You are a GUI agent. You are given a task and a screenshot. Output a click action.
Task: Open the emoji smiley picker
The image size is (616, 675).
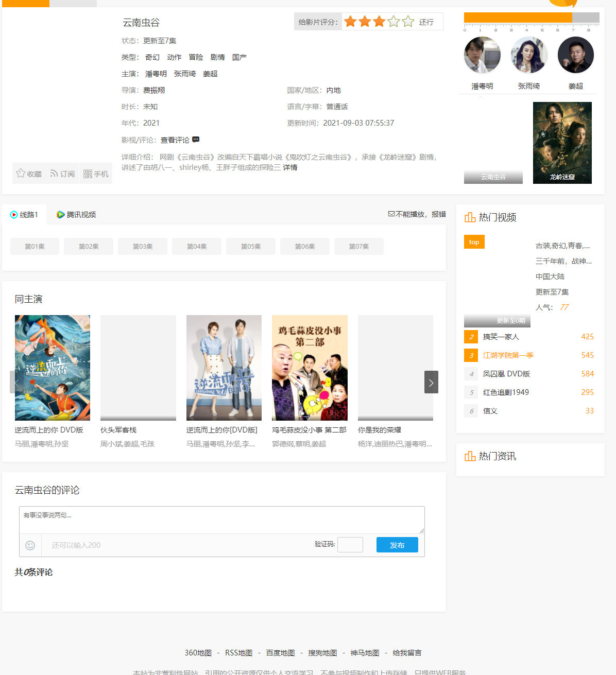30,545
